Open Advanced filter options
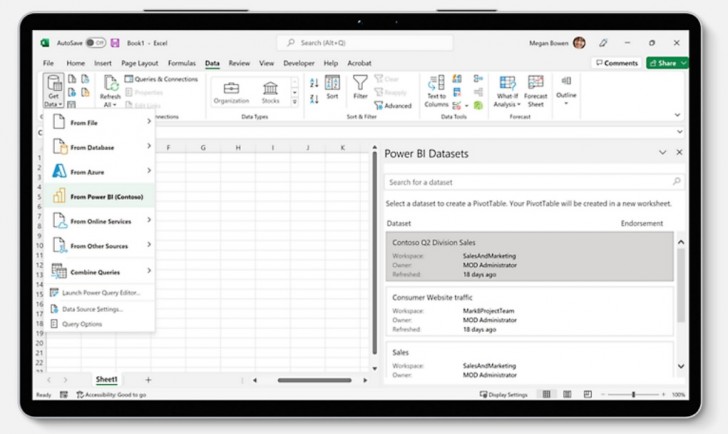 [x=393, y=106]
